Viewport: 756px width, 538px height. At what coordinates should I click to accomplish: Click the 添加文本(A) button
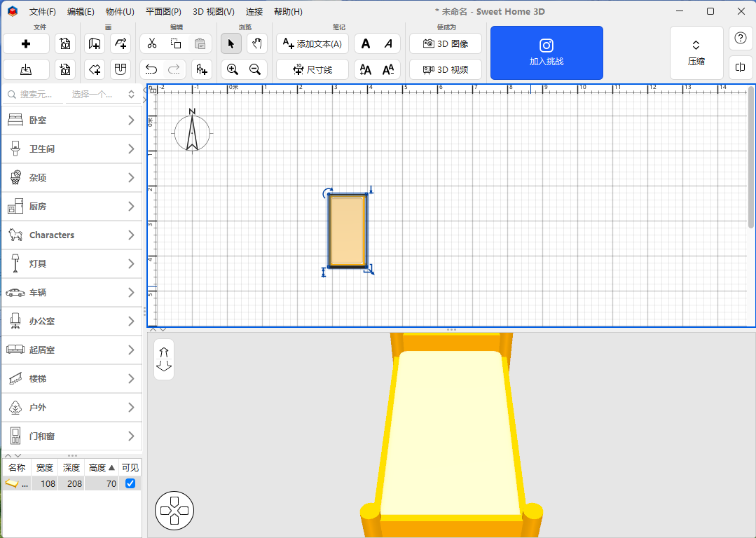tap(312, 43)
